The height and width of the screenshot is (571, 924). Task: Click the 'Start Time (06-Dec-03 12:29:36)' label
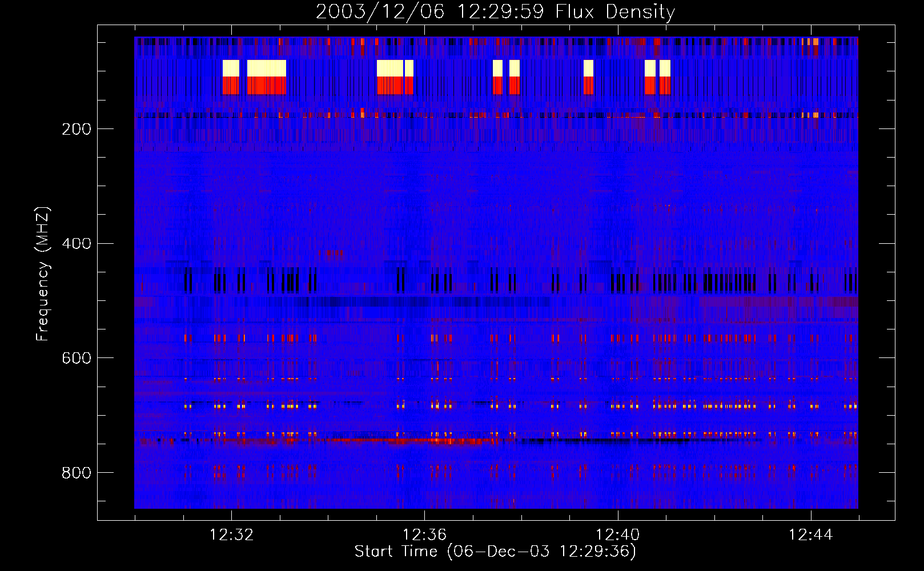(x=495, y=552)
